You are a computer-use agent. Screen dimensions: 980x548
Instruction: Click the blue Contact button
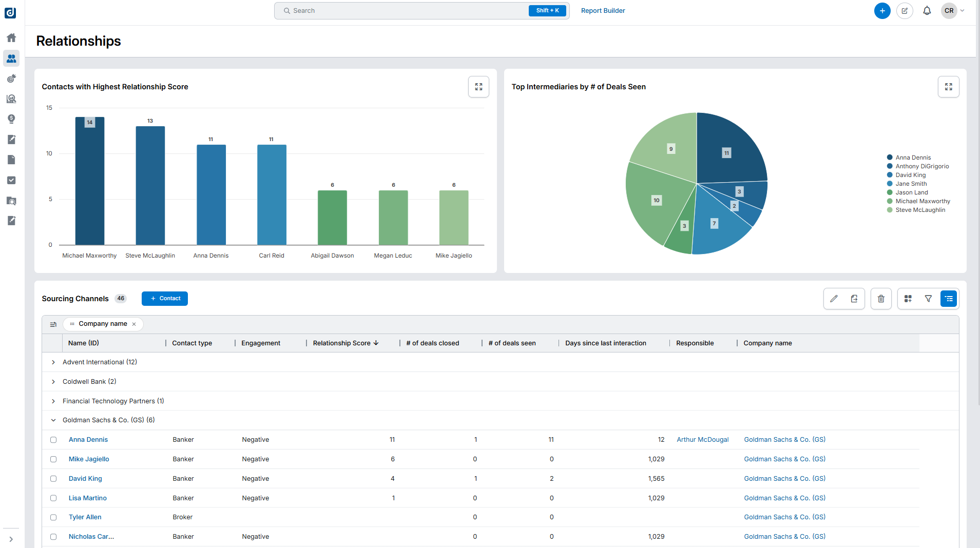[165, 299]
